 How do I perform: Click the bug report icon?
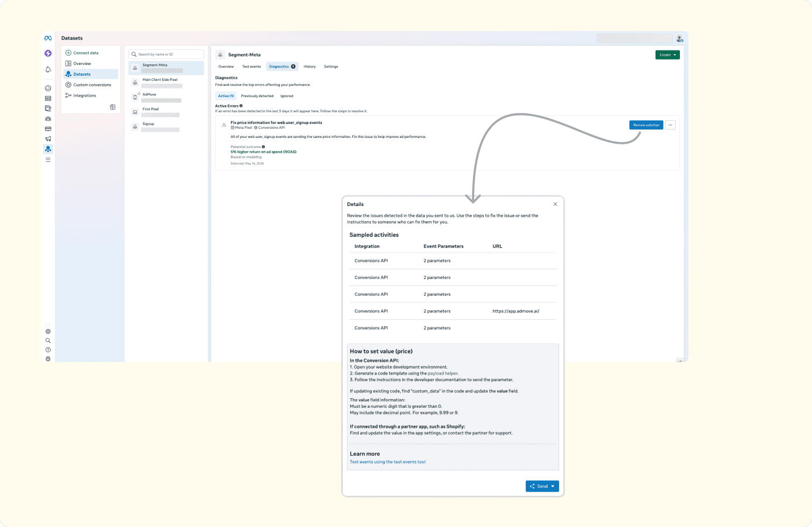pyautogui.click(x=48, y=359)
